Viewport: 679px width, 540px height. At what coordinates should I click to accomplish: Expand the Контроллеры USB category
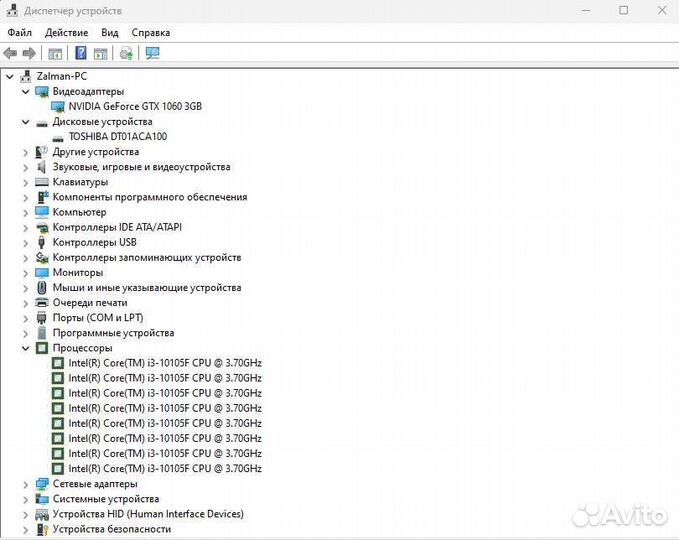coord(26,242)
